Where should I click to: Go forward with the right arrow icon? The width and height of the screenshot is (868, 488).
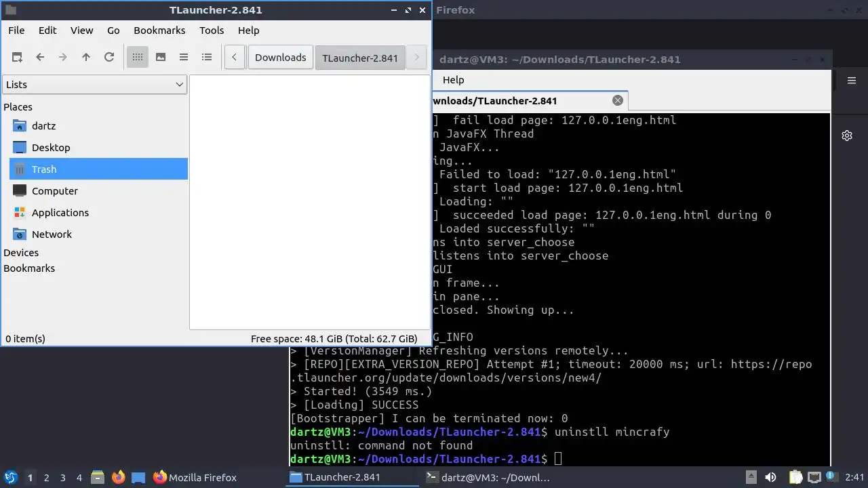[x=63, y=58]
